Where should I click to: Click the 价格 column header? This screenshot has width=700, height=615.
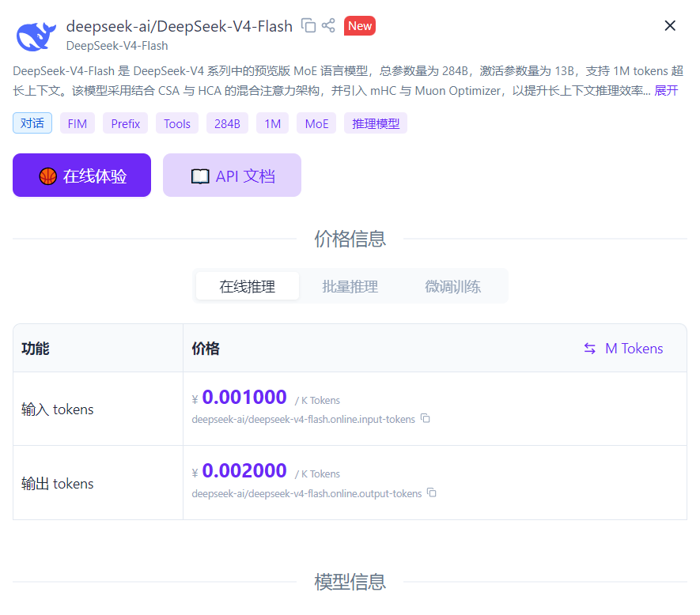pyautogui.click(x=206, y=348)
